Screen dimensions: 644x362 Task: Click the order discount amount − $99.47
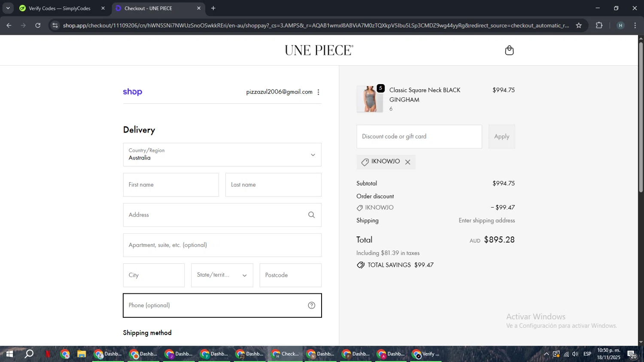[503, 208]
